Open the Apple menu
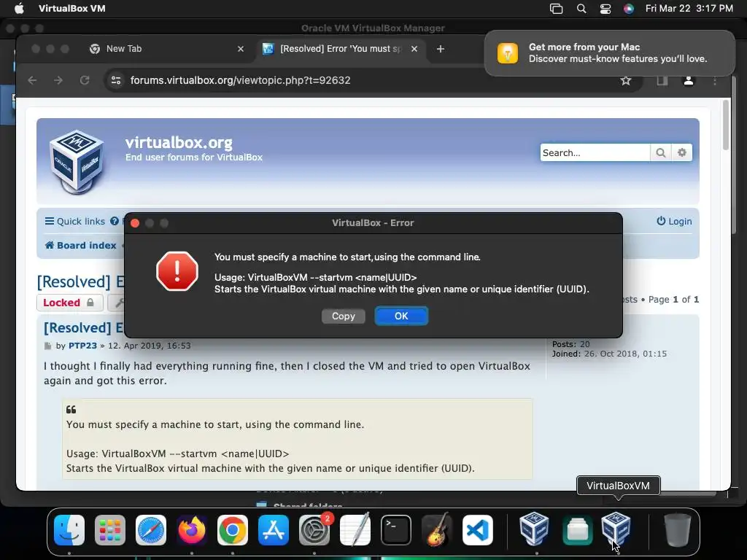This screenshot has height=560, width=747. [19, 8]
